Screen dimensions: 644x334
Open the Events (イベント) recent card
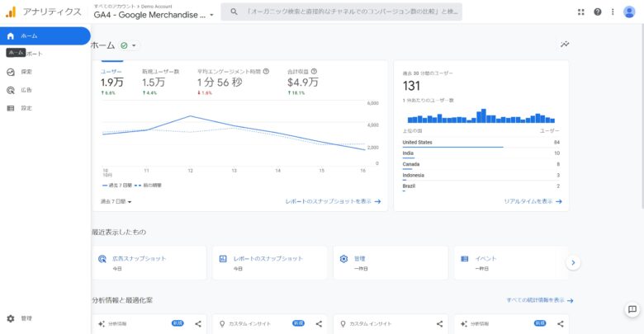[511, 262]
